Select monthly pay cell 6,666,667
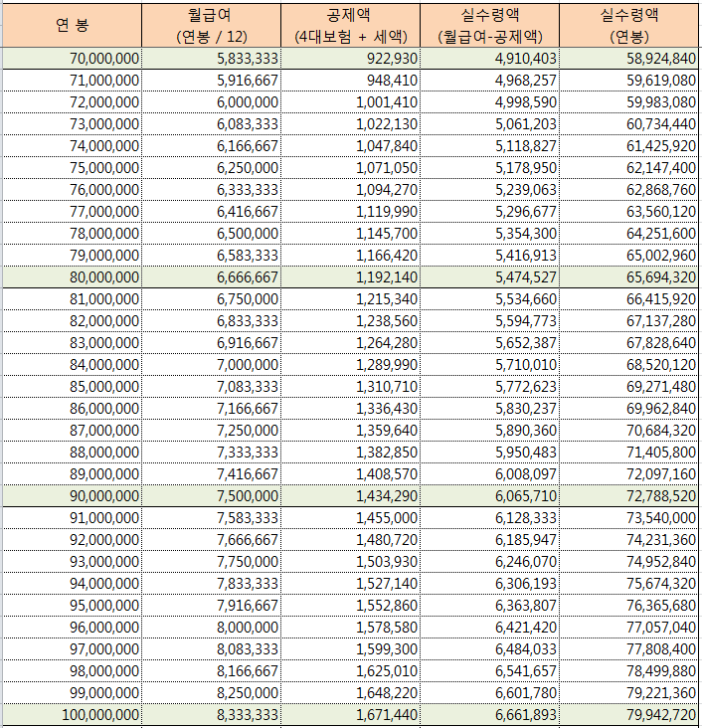 211,277
